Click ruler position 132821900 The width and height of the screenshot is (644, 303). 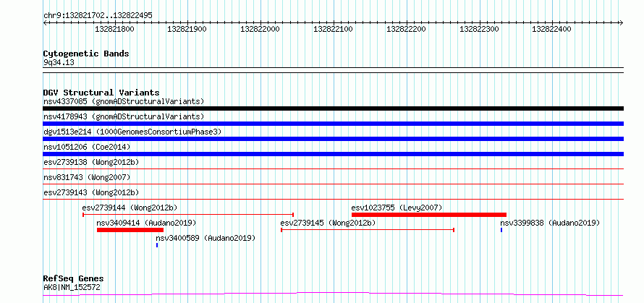coord(187,29)
